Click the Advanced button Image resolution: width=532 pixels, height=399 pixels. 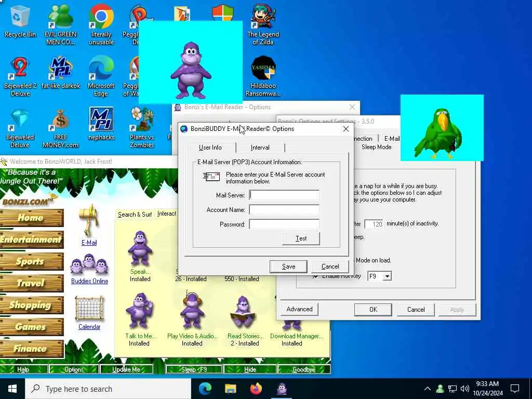[x=299, y=309]
